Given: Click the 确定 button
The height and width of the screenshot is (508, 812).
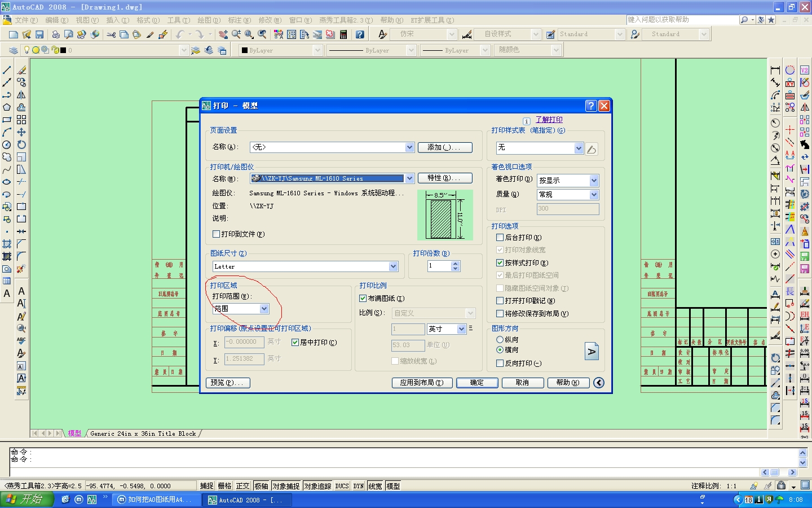Looking at the screenshot, I should (477, 383).
